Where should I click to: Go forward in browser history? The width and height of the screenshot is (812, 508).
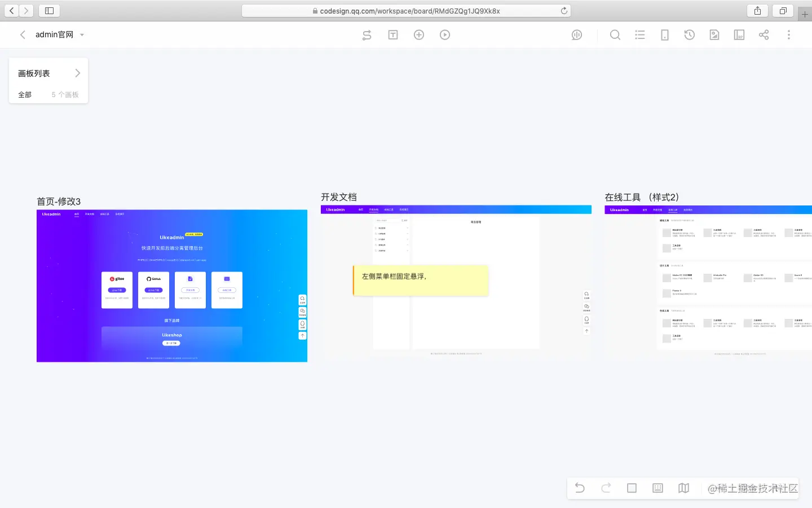pos(26,11)
